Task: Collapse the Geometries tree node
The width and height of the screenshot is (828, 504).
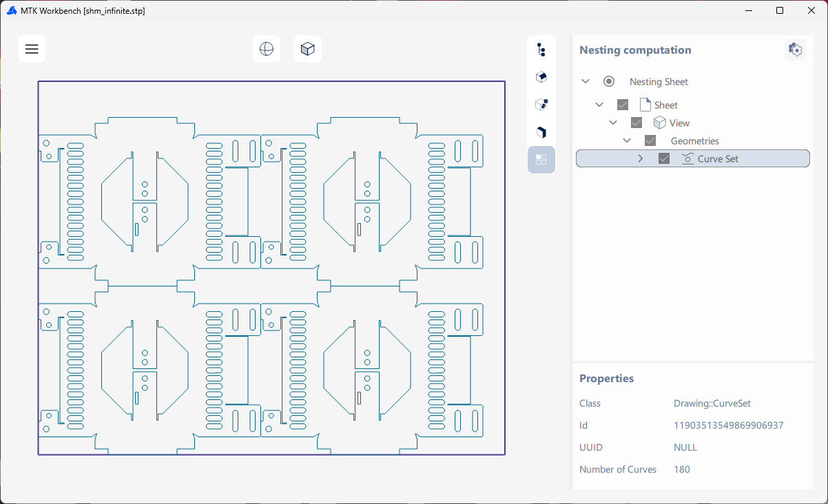Action: (627, 140)
